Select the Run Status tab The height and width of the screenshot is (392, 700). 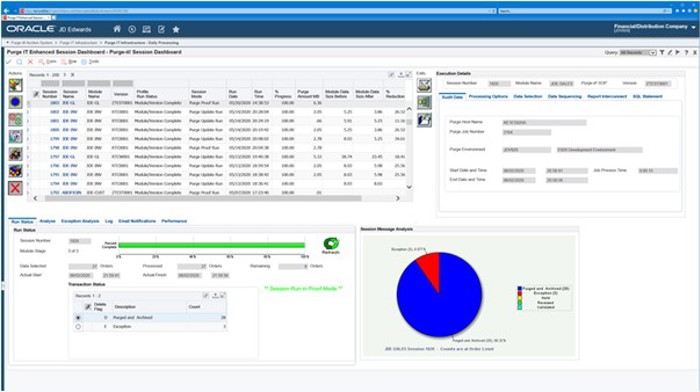[x=22, y=221]
